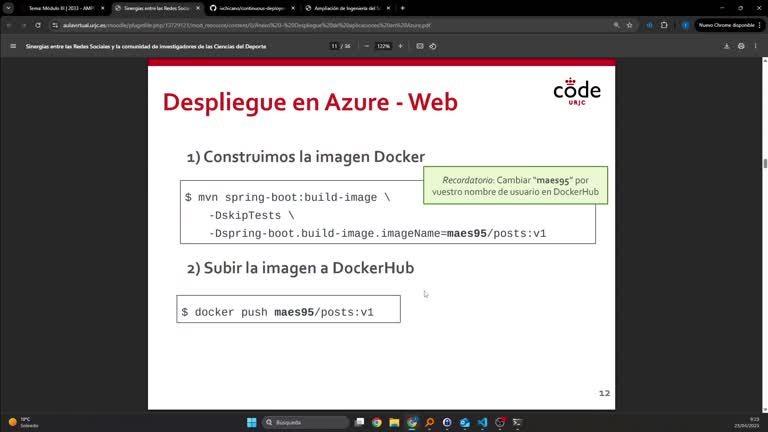768x432 pixels.
Task: Open the clock and date in the system tray
Action: coord(746,422)
